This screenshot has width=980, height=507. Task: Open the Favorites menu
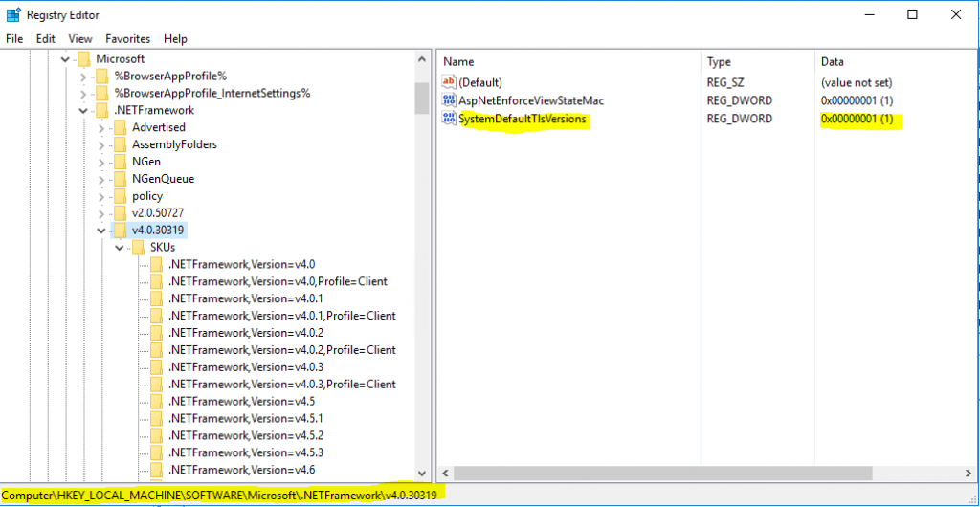pos(128,38)
